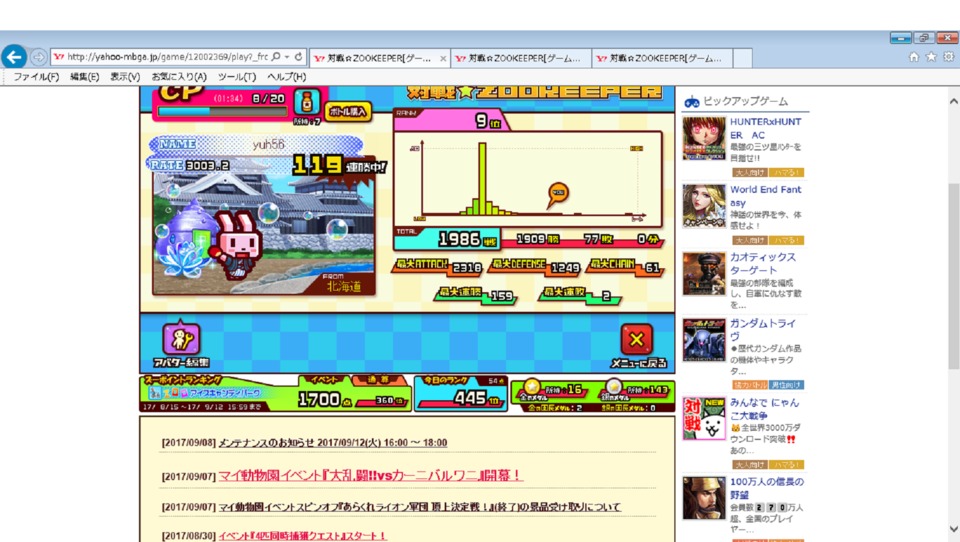Click the ガンダムトライヴ game thumbnail
This screenshot has width=960, height=542.
(704, 340)
